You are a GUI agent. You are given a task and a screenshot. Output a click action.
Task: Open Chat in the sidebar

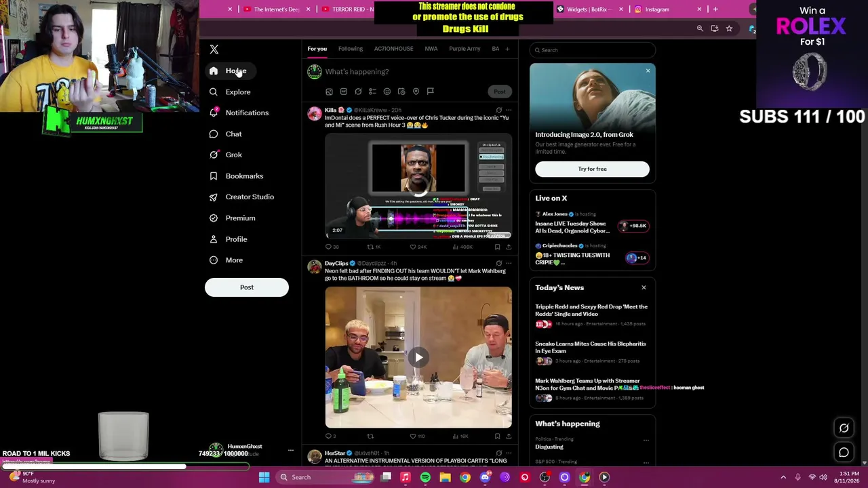click(225, 134)
